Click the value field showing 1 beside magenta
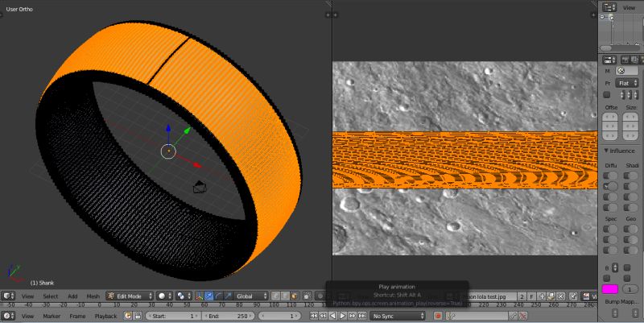 click(630, 289)
